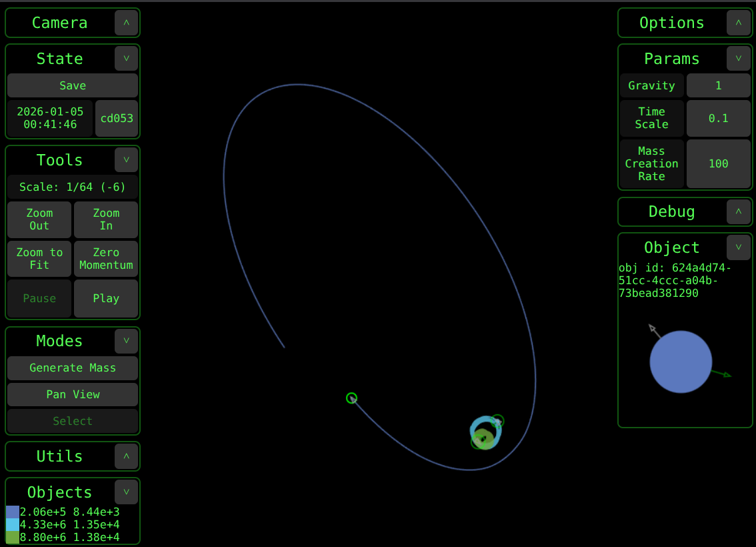Edit the Gravity value field
This screenshot has width=756, height=547.
pos(719,86)
